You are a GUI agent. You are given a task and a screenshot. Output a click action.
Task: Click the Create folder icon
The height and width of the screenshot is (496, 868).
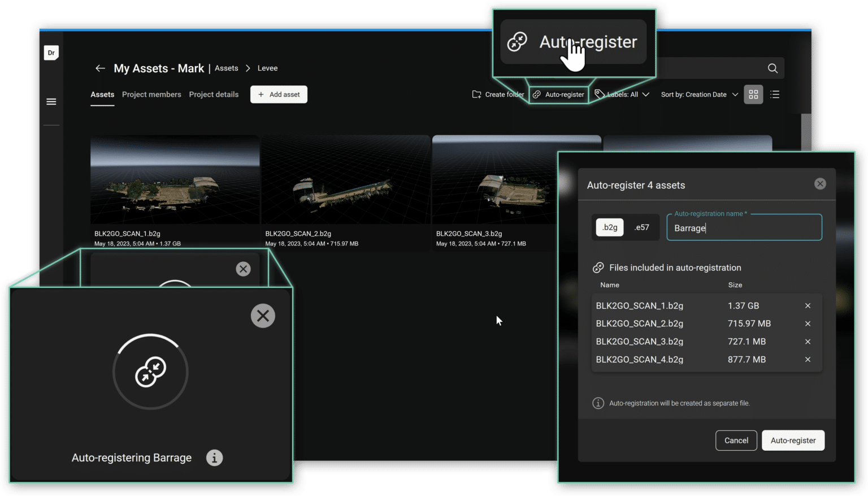tap(476, 94)
